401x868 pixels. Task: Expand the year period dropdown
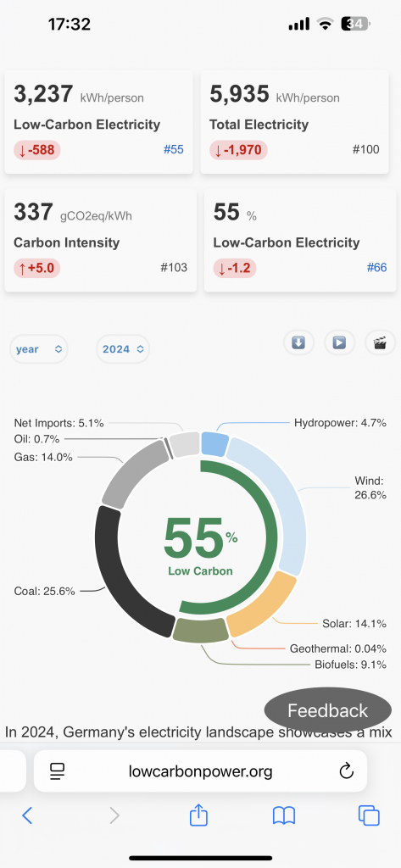39,349
